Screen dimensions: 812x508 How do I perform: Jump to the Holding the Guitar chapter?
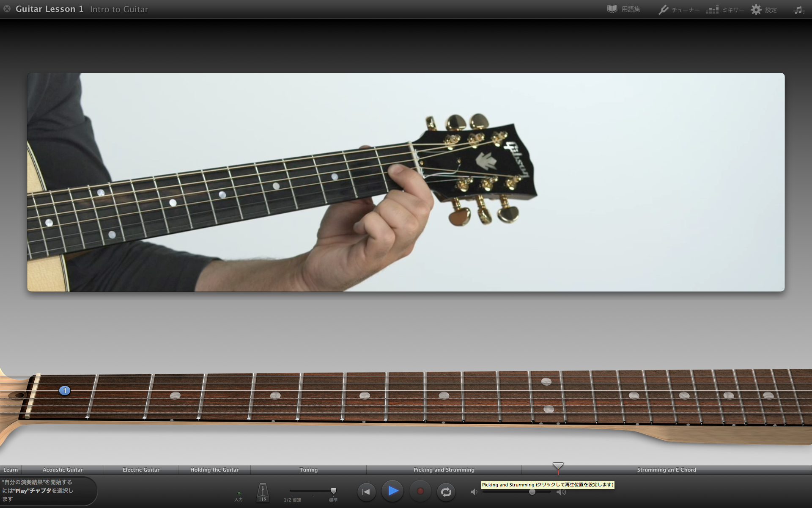pos(214,469)
